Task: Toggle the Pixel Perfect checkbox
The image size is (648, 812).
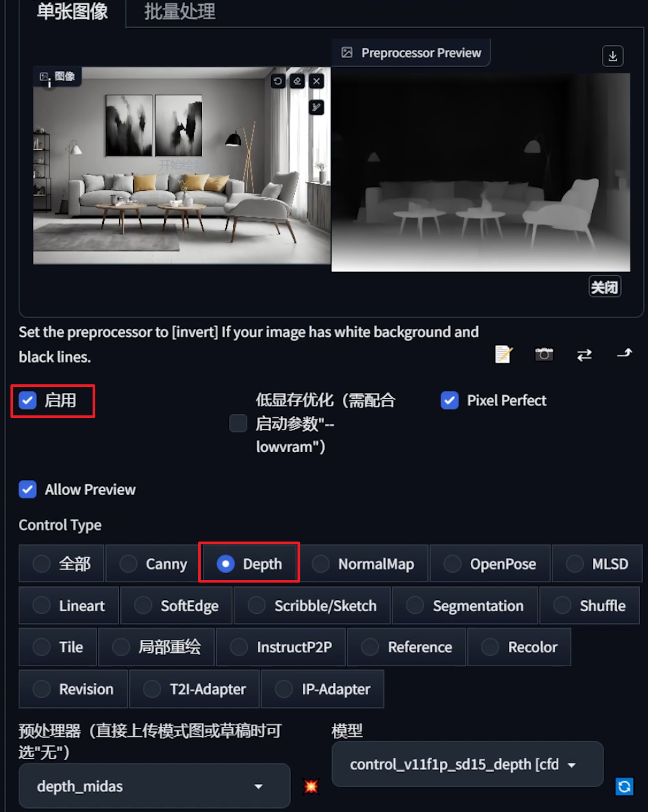Action: 450,400
